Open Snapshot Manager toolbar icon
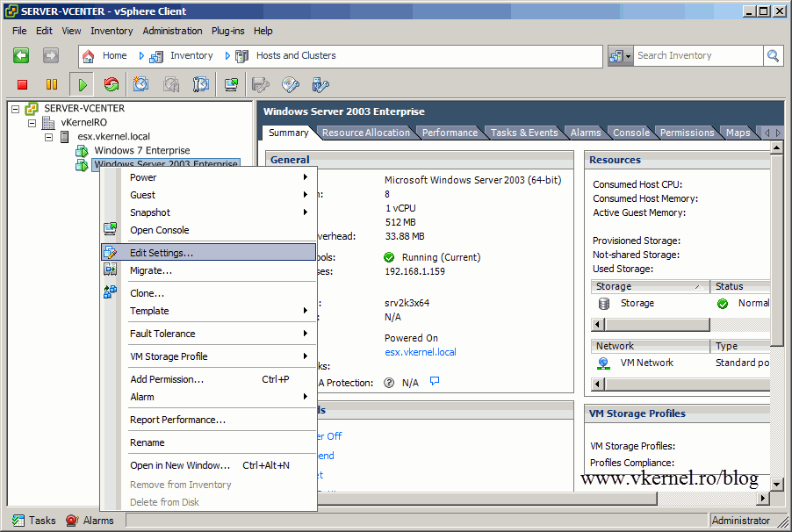The image size is (792, 532). coord(200,84)
